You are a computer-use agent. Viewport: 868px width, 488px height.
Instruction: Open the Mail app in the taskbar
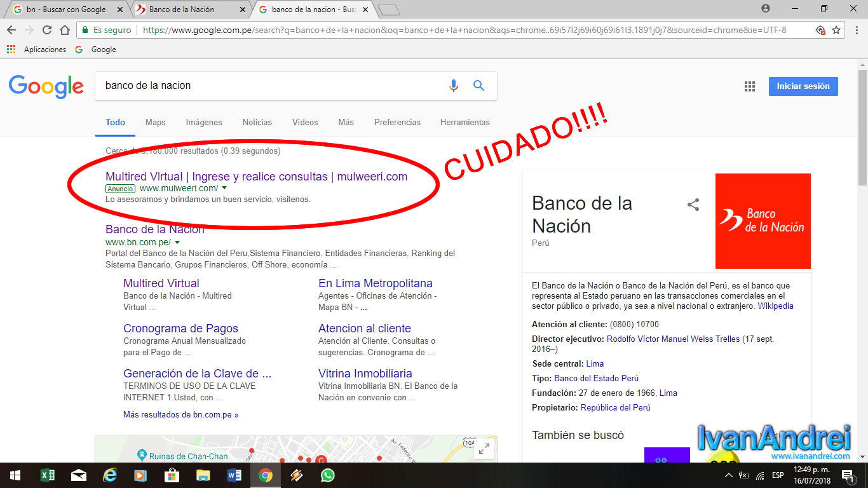[79, 475]
